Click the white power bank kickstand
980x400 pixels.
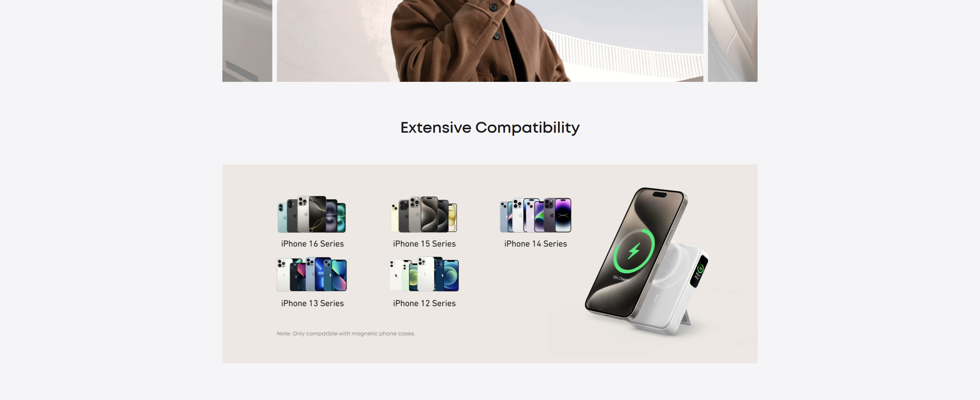(x=685, y=319)
